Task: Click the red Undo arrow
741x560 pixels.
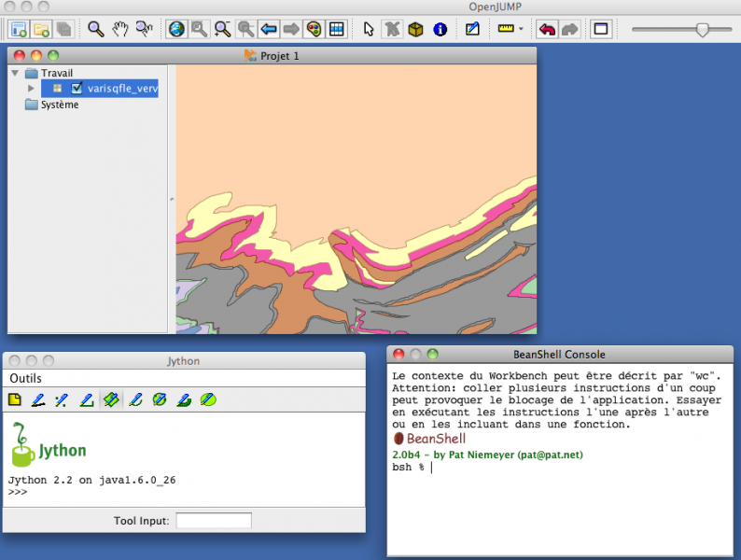Action: (x=547, y=29)
